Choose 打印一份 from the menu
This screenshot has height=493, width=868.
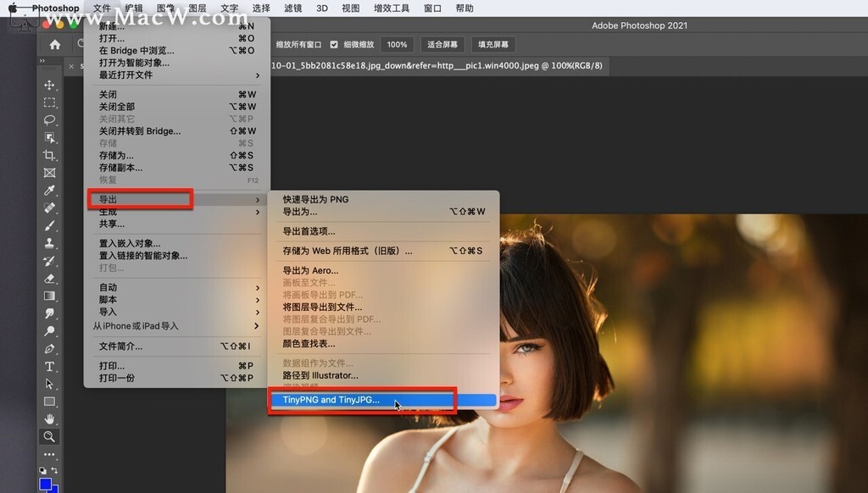[x=177, y=378]
